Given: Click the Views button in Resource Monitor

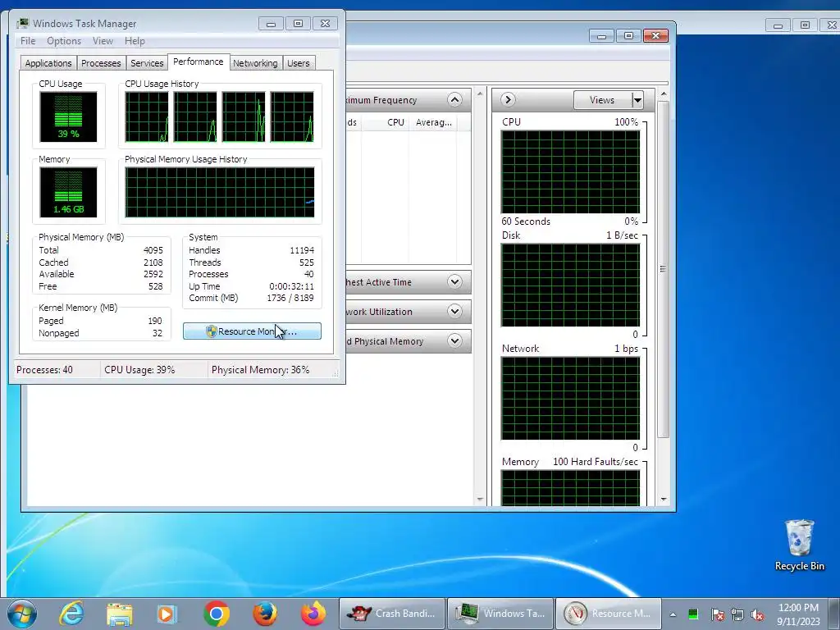Looking at the screenshot, I should 602,100.
